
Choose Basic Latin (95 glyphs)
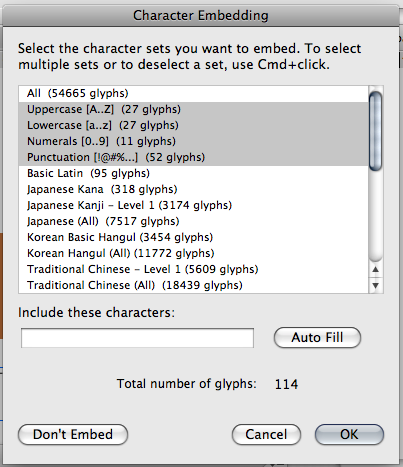[194, 173]
